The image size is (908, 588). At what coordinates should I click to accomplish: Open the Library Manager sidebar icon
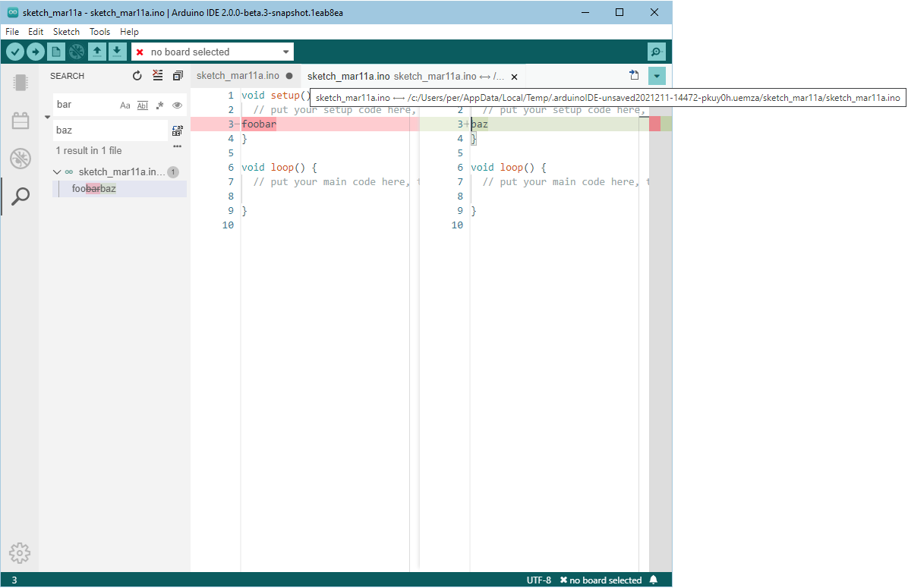point(20,121)
